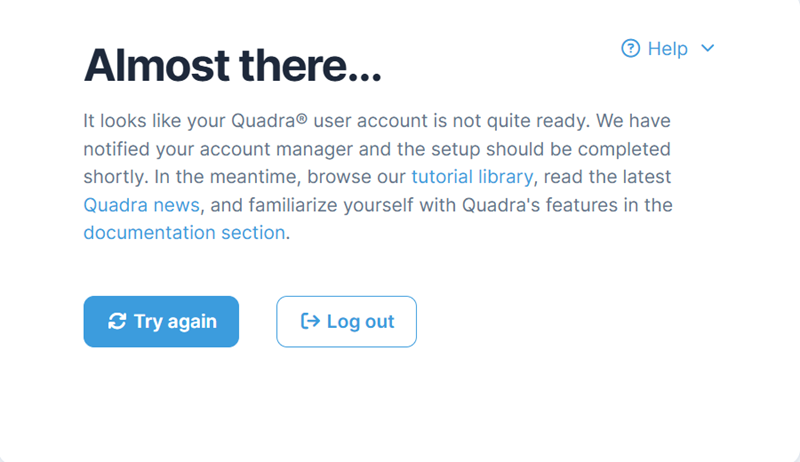The image size is (800, 462).
Task: Visit the documentation section link
Action: point(185,233)
